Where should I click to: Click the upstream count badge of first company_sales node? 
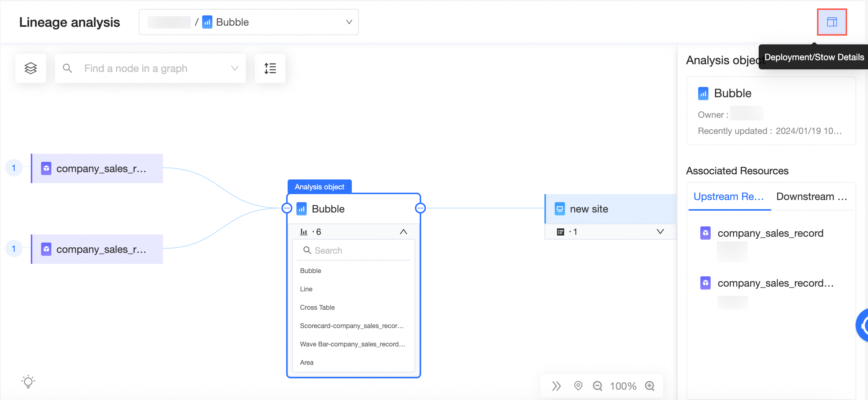[x=14, y=168]
